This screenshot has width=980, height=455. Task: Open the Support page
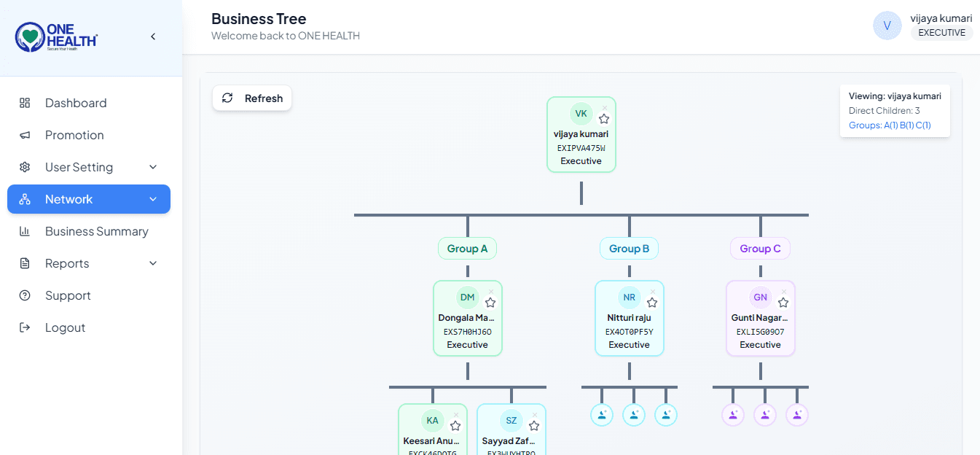click(x=89, y=295)
